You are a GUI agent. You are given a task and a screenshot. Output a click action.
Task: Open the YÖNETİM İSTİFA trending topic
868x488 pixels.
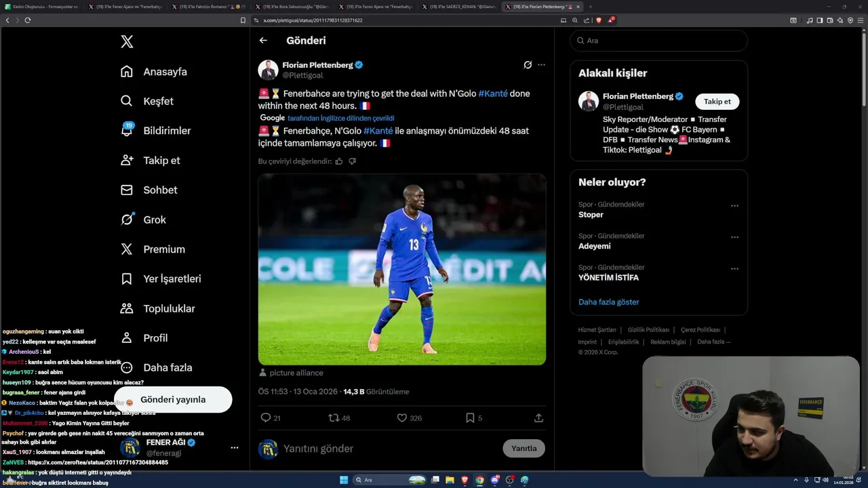point(608,278)
